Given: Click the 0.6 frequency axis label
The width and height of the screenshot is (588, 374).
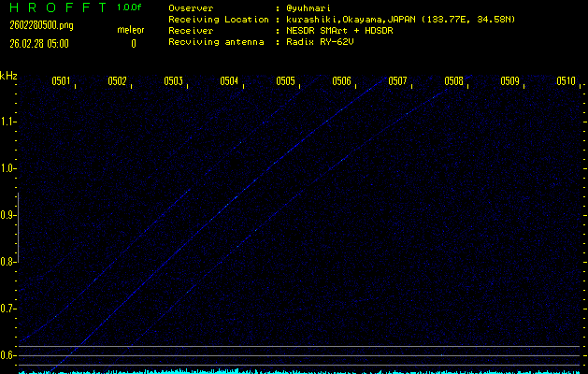Looking at the screenshot, I should coord(8,355).
